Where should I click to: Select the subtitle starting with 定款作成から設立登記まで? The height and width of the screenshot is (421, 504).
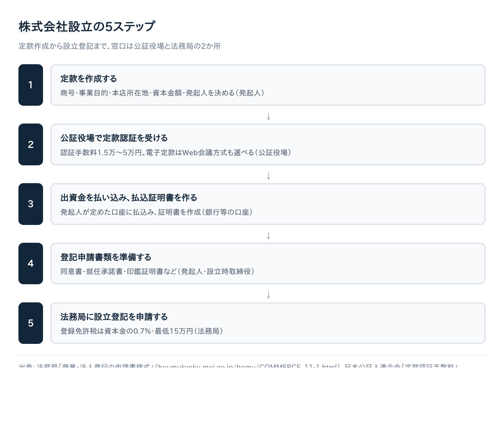[120, 46]
